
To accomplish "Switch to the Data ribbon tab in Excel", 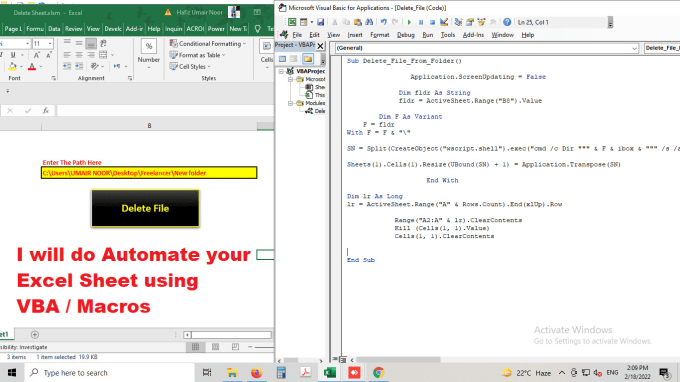I will 54,29.
